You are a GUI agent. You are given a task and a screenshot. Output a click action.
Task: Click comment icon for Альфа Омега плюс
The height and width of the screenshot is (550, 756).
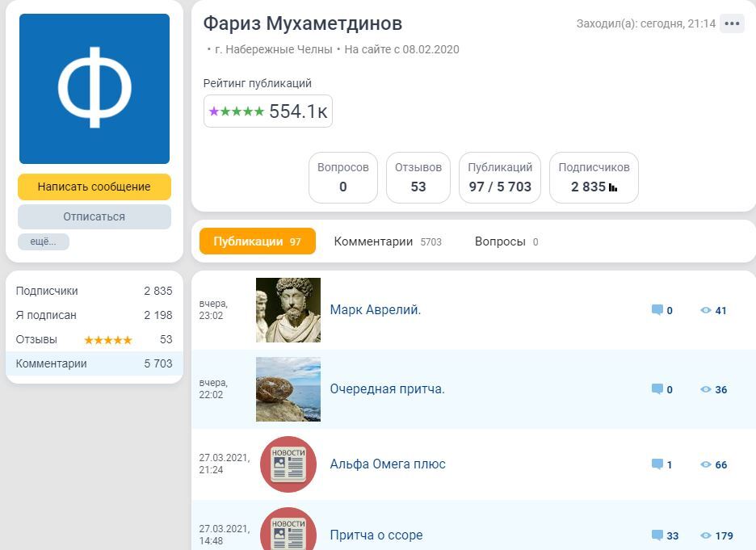(657, 464)
